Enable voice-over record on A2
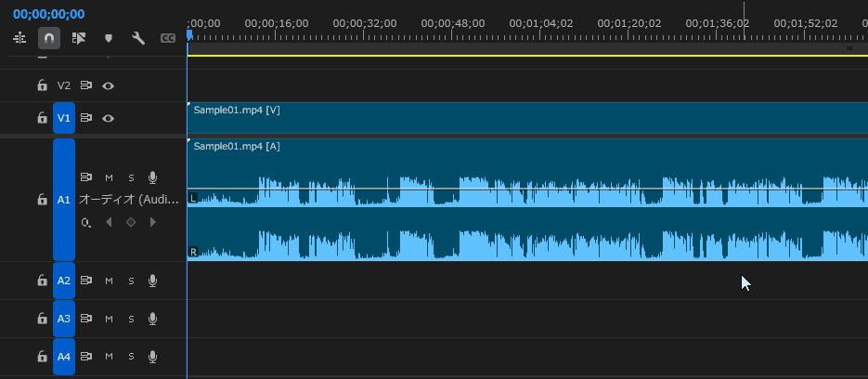This screenshot has width=868, height=379. click(153, 281)
